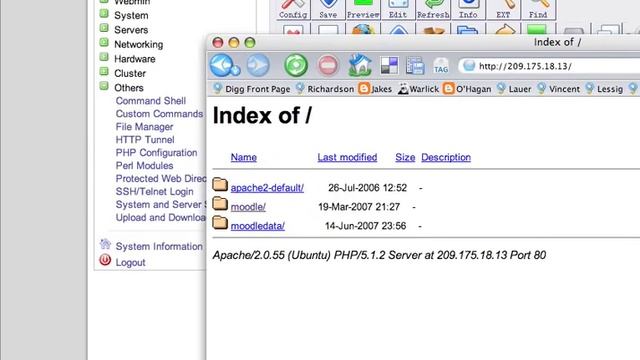Sort listing by Name column

pos(244,157)
